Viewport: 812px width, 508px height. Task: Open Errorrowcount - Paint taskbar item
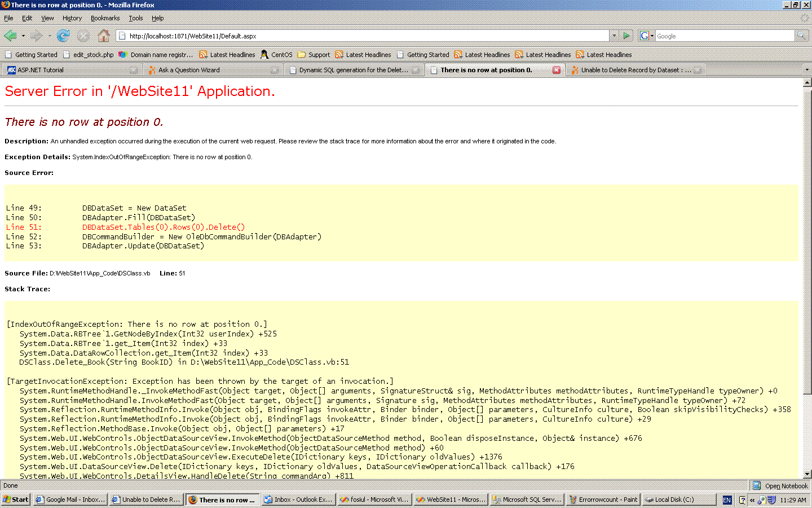point(603,500)
